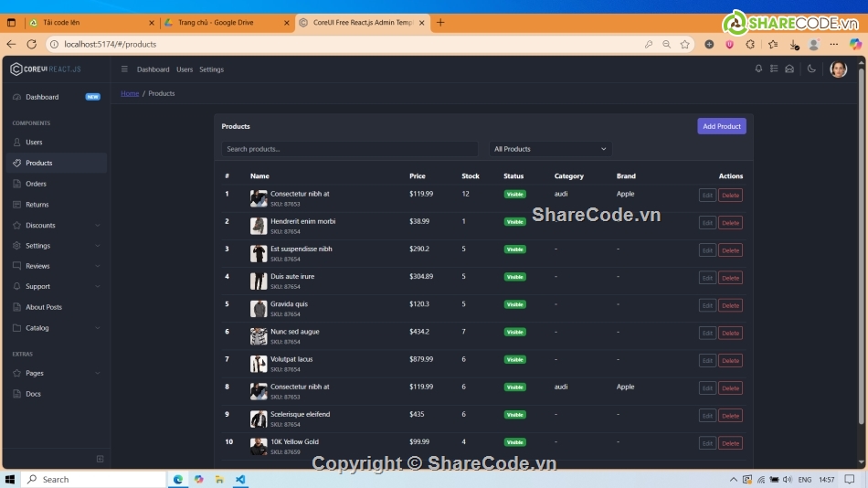
Task: Delete the Hendrerit enim morbi product
Action: click(730, 223)
